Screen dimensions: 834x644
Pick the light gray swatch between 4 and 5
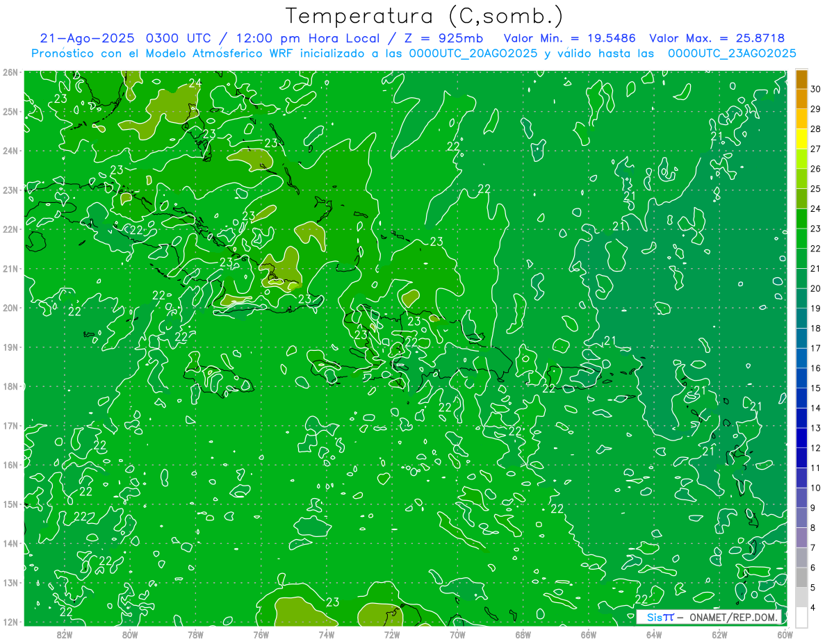[x=801, y=597]
